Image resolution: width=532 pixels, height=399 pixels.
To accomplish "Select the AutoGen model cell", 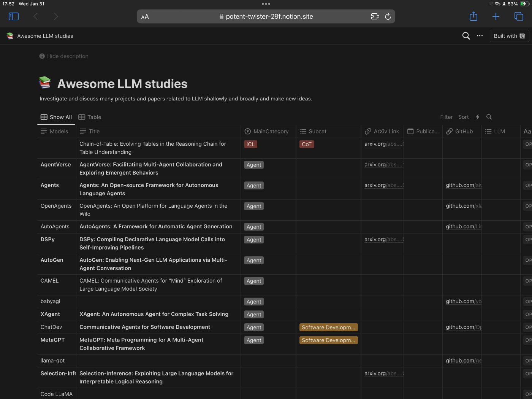I will pyautogui.click(x=57, y=264).
